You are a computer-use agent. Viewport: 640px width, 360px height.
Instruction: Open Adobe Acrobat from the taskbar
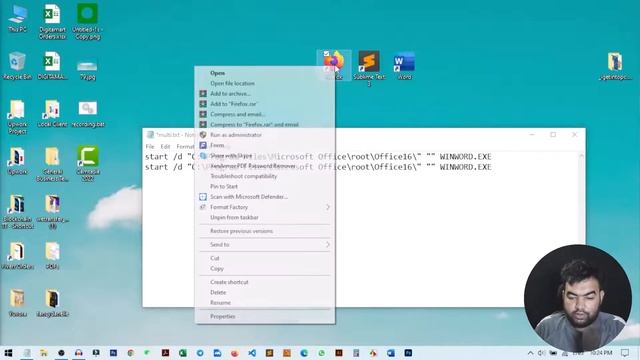[165, 353]
